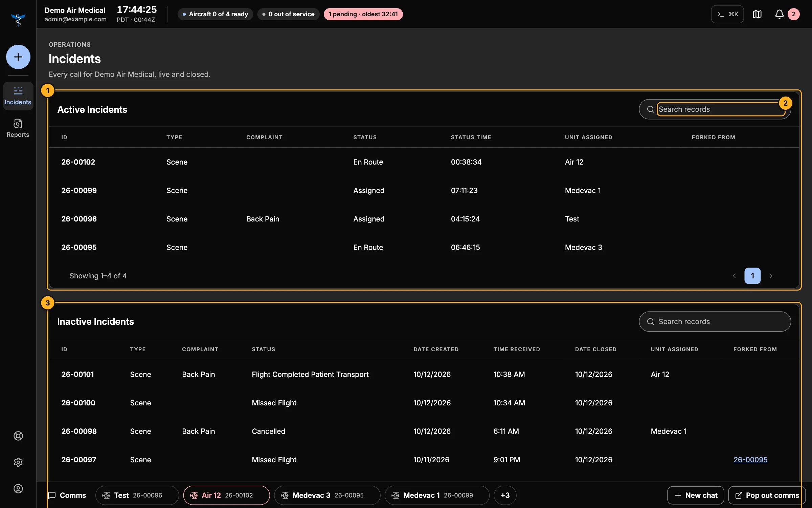This screenshot has width=812, height=508.
Task: Open Medevac 1 26-00099 comms chat tab
Action: click(437, 495)
